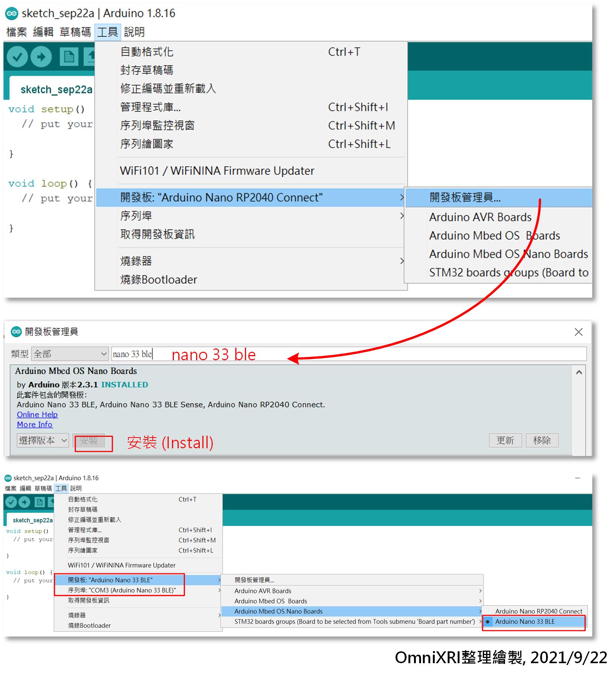
Task: Open the 檔案 menu in the lower Arduino window
Action: coord(11,488)
